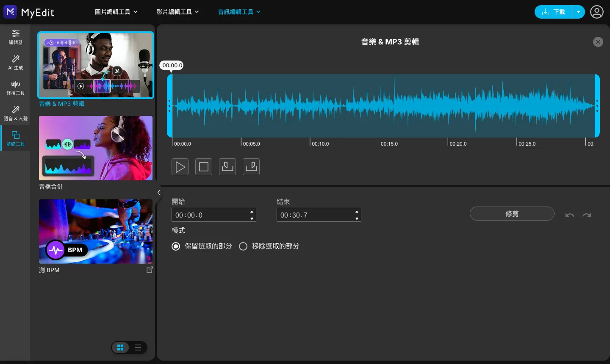Select 移除選取的部分 mode
Viewport: 610px width, 364px height.
coord(243,246)
